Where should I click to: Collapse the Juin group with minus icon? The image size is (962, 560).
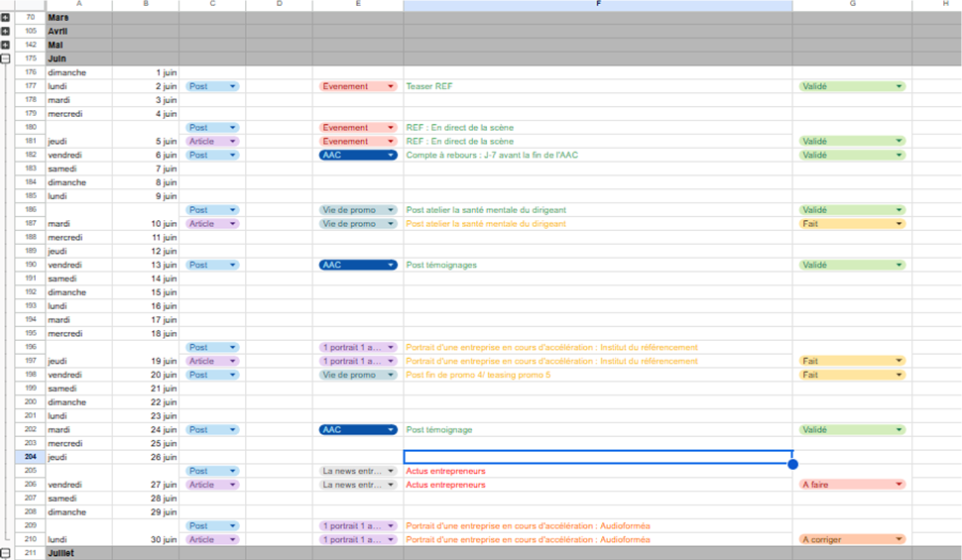click(5, 58)
